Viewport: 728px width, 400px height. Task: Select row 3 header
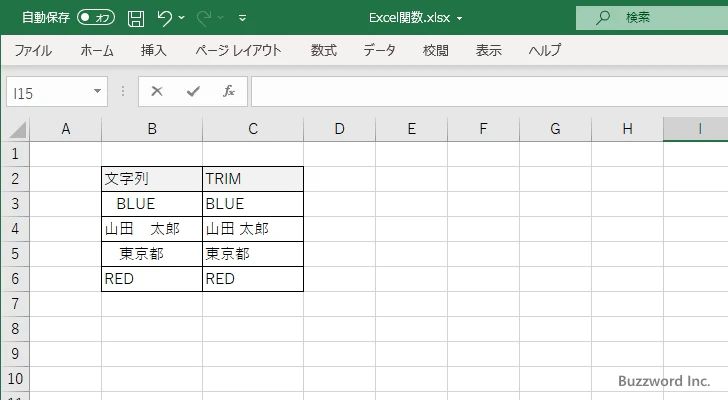tap(15, 204)
